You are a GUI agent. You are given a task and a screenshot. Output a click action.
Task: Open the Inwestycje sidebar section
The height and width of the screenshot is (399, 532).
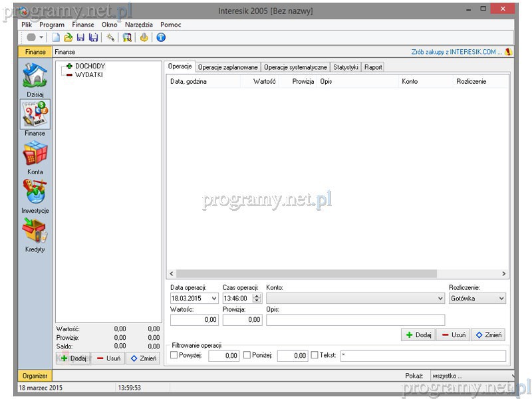[x=35, y=192]
